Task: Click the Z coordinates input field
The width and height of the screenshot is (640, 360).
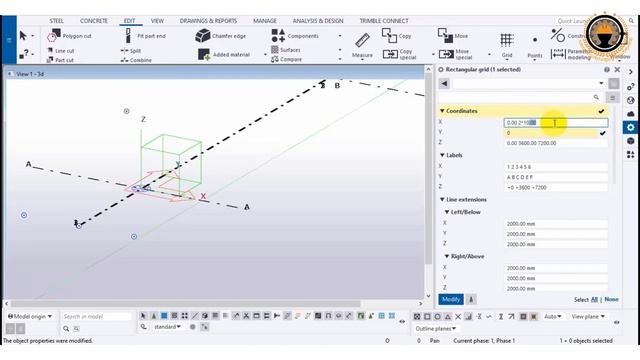Action: 556,143
